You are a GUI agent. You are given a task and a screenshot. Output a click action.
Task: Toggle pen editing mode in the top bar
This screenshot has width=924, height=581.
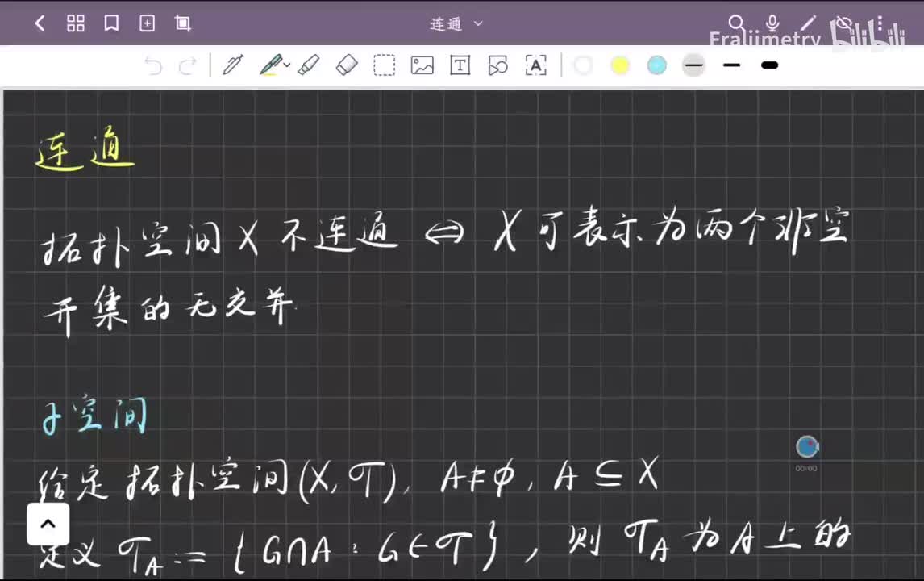(x=809, y=23)
